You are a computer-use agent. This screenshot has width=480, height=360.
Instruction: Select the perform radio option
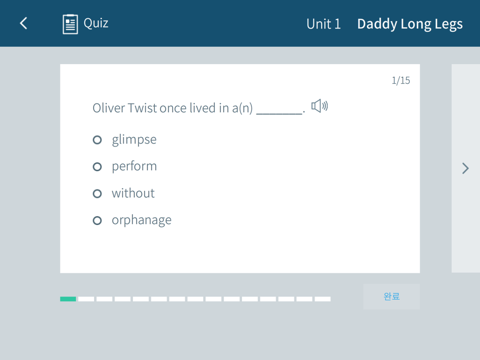[x=97, y=167]
